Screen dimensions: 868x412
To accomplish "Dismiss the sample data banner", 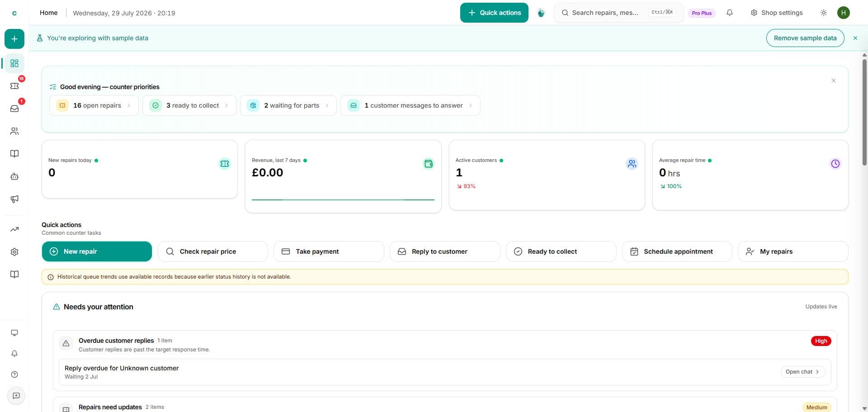I will 855,38.
